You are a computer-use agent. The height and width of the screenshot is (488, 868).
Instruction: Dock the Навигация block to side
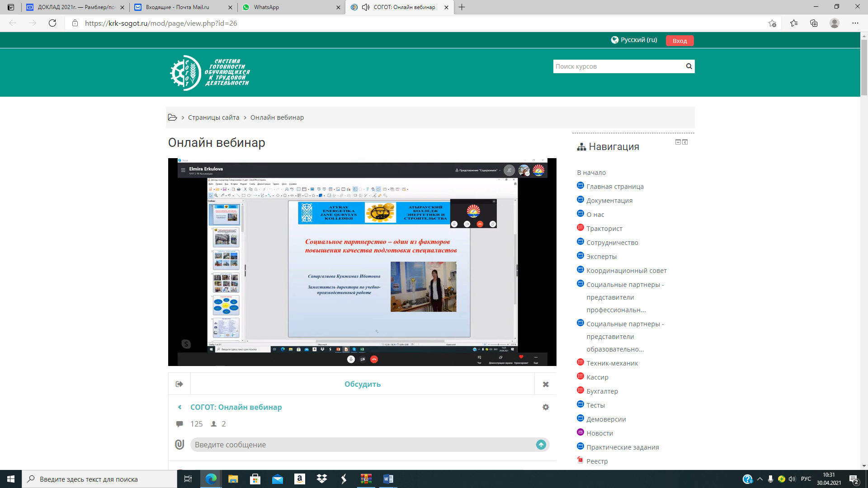click(x=685, y=142)
